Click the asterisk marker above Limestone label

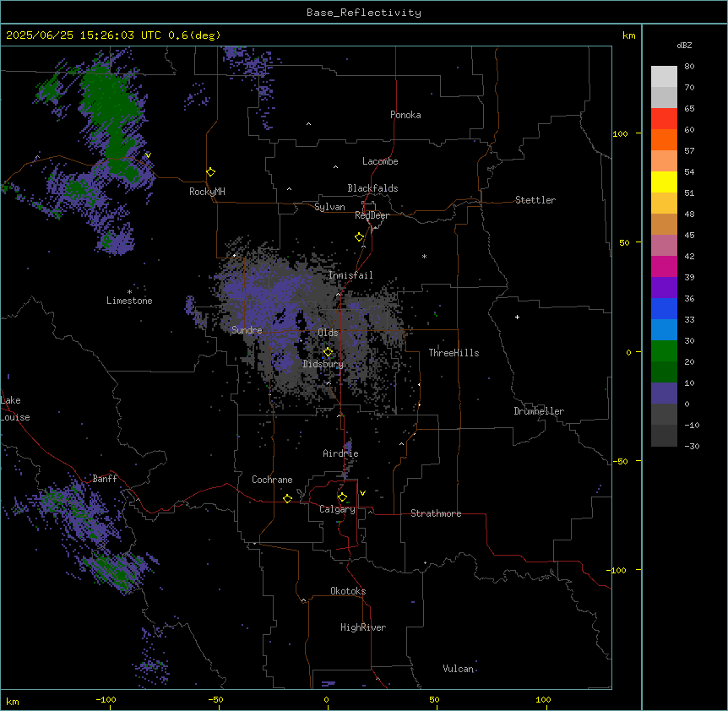coord(129,292)
